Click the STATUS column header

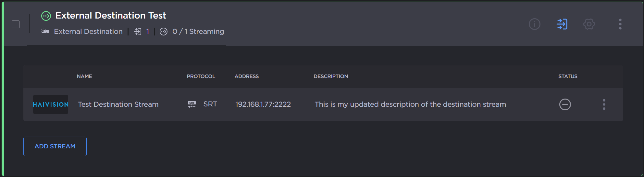pyautogui.click(x=568, y=76)
